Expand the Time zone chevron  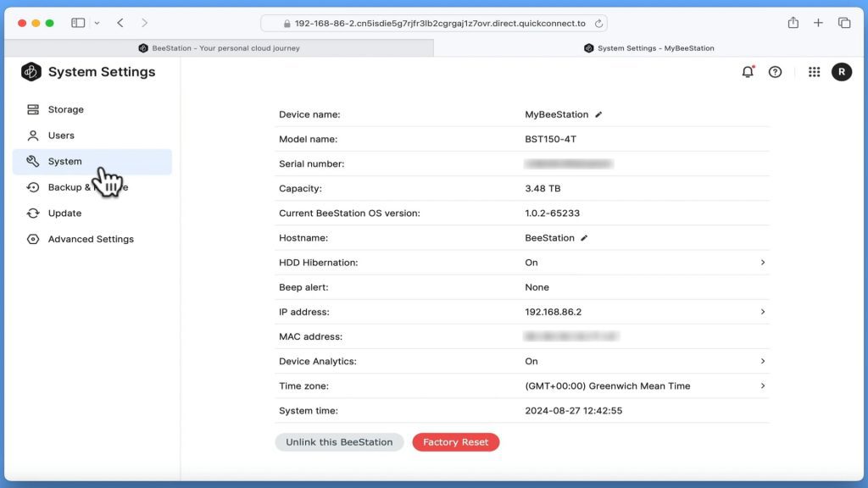pos(763,385)
